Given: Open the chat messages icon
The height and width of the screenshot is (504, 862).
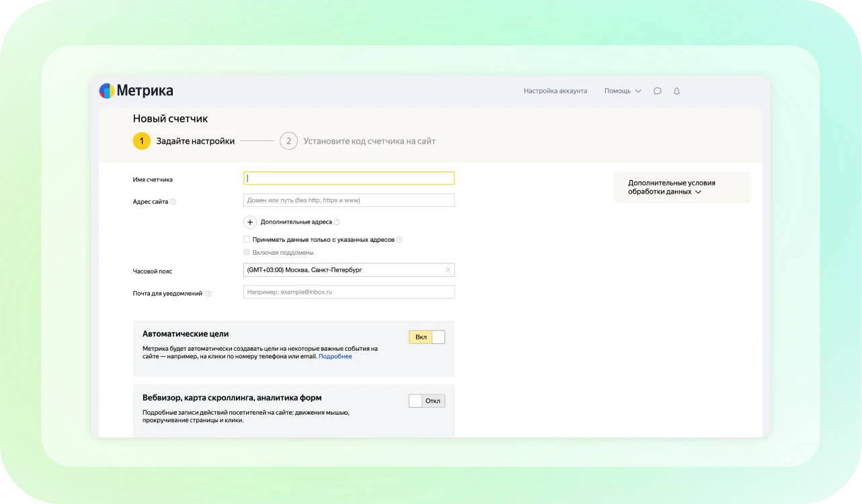Looking at the screenshot, I should coord(658,91).
